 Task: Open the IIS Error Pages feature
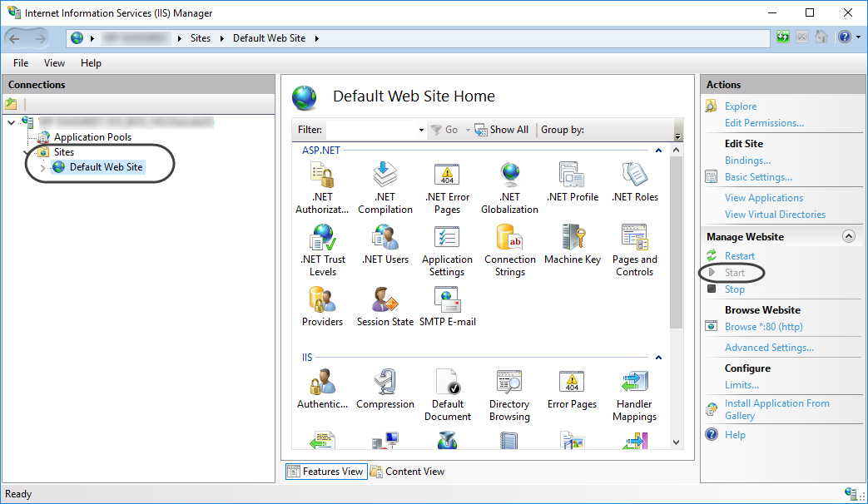[x=573, y=389]
